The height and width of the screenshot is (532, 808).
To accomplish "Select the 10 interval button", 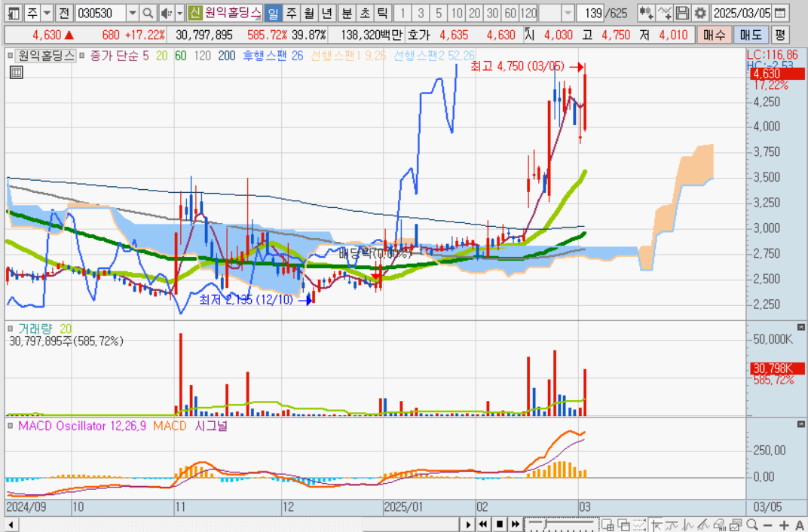I will click(x=456, y=13).
